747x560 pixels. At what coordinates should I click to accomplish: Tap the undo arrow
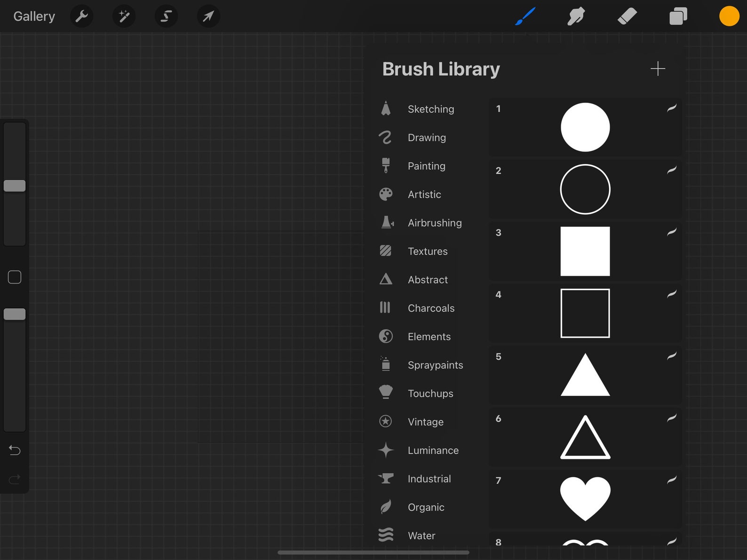(x=15, y=450)
